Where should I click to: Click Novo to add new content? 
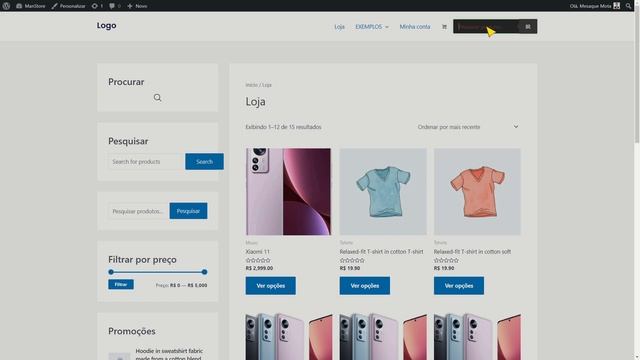pyautogui.click(x=137, y=6)
